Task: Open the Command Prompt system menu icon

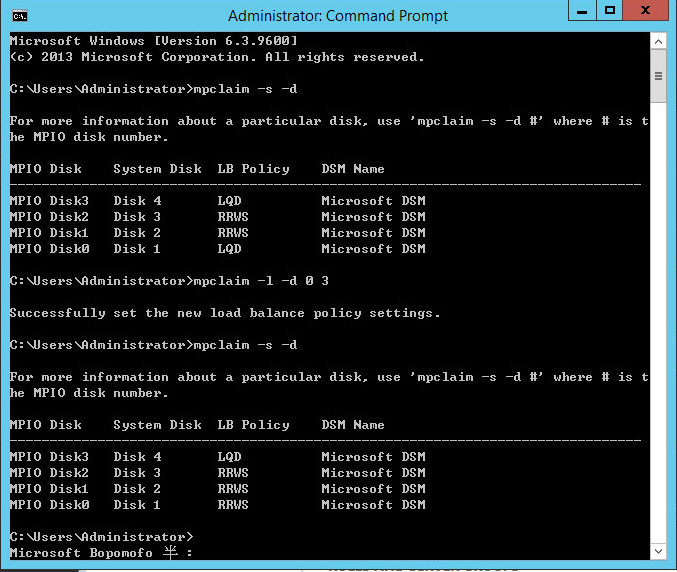Action: tap(20, 16)
